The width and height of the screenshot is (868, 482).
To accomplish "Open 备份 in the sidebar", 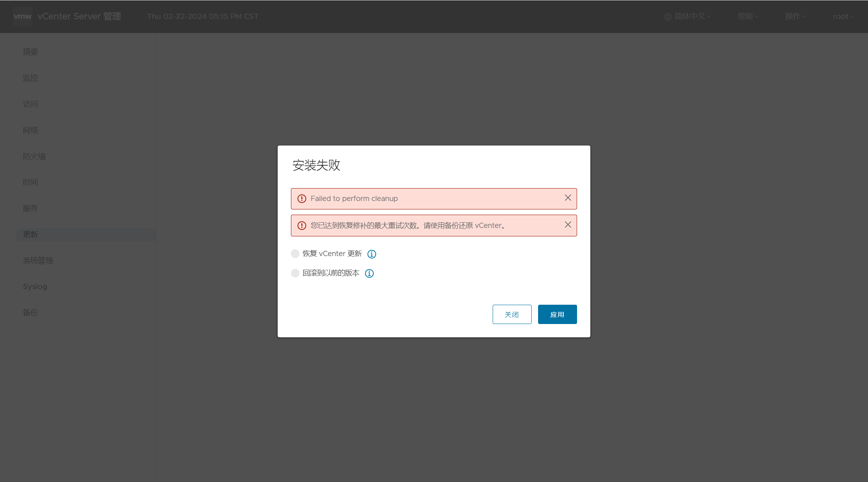I will pyautogui.click(x=30, y=312).
